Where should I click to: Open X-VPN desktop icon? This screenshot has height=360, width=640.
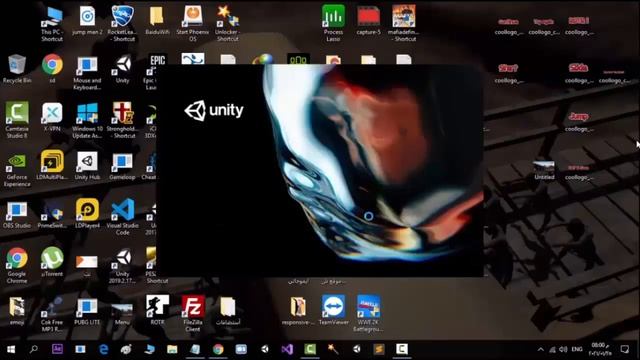click(52, 117)
